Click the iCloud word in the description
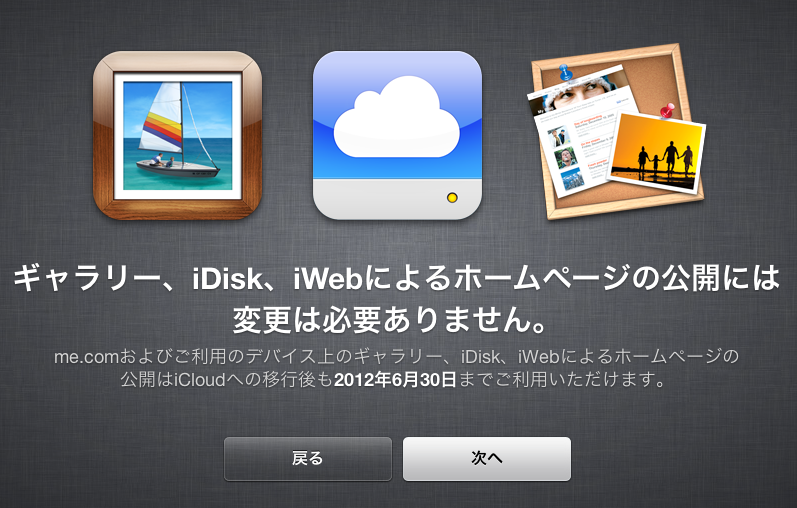This screenshot has width=797, height=508. point(200,380)
